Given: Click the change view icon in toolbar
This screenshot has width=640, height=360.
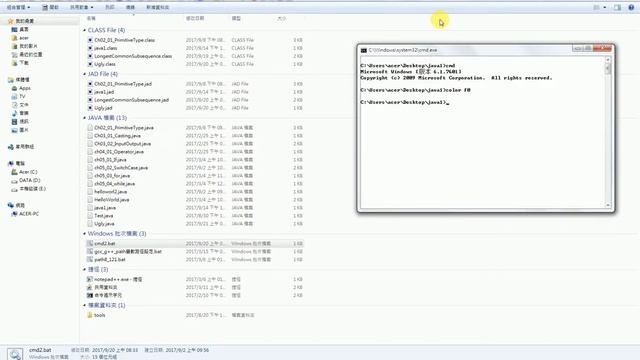Looking at the screenshot, I should (596, 7).
